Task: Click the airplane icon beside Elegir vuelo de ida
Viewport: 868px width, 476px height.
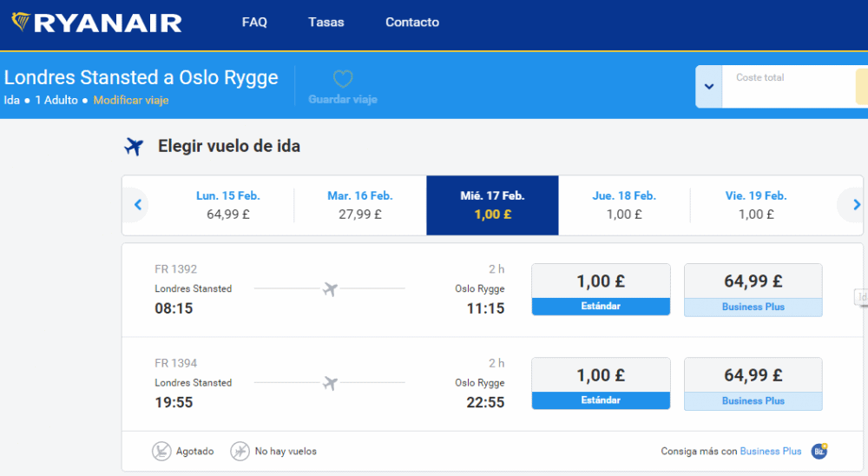Action: pos(134,146)
